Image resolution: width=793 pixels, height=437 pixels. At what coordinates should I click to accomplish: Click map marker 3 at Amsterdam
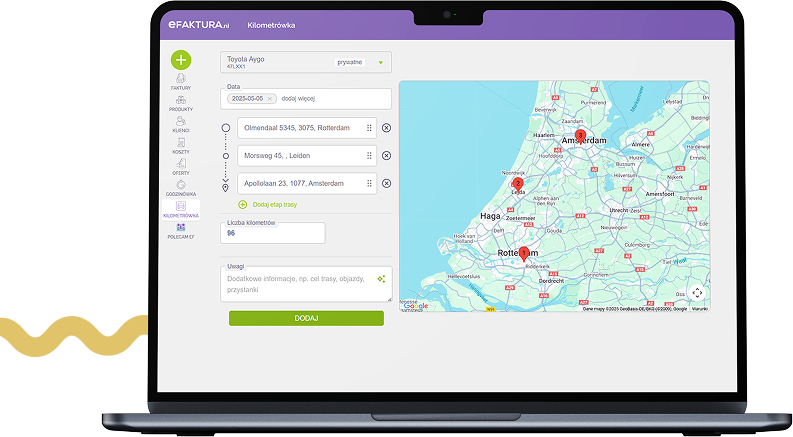coord(579,135)
